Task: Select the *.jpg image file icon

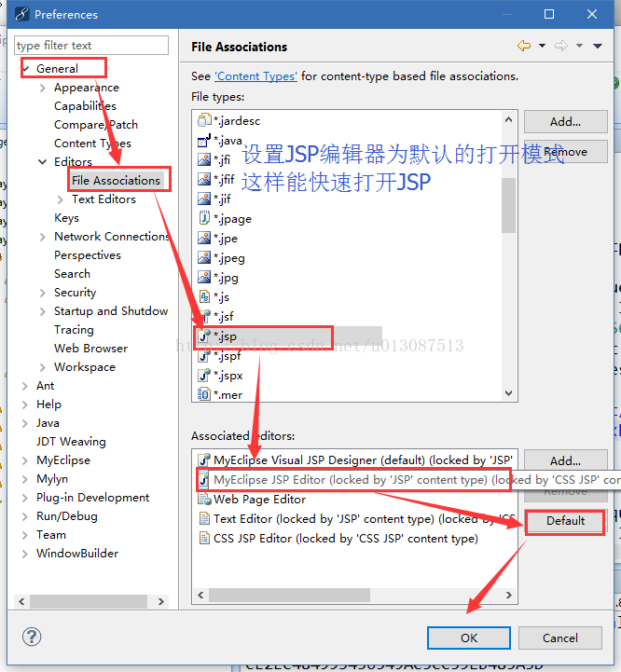Action: [204, 278]
